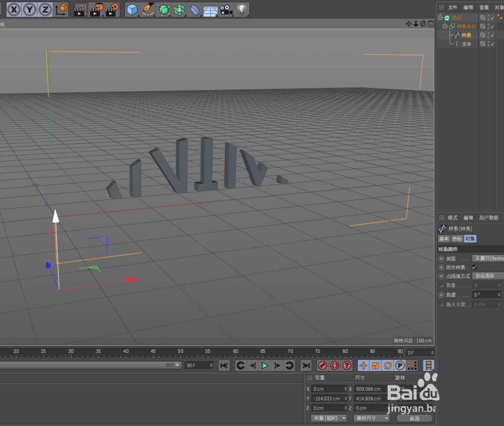This screenshot has height=426, width=504.
Task: Click the light object icon in toolbar
Action: click(241, 10)
